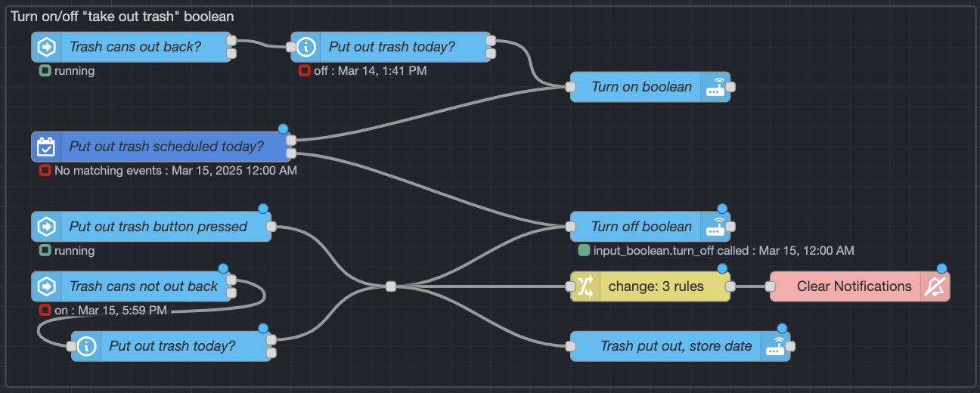The width and height of the screenshot is (980, 393).
Task: Click the blue changed dot on the change node
Action: click(x=721, y=269)
